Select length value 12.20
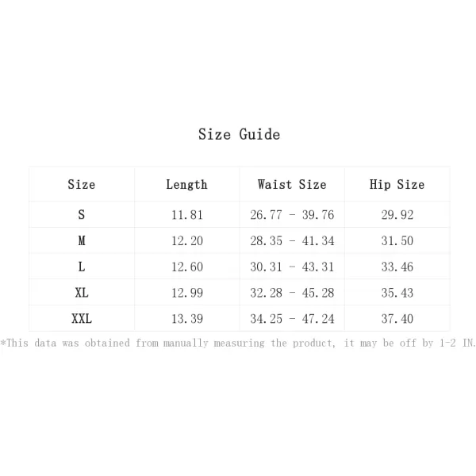This screenshot has width=476, height=476. tap(186, 240)
